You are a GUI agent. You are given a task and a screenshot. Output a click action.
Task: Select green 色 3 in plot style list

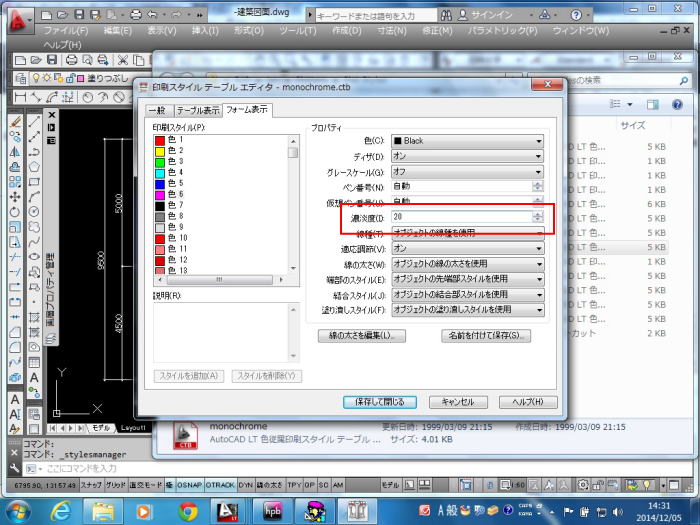[170, 162]
